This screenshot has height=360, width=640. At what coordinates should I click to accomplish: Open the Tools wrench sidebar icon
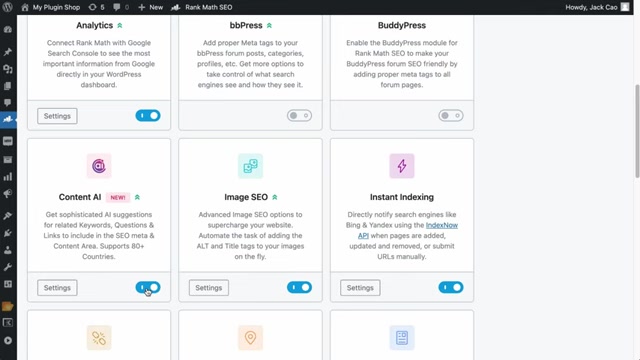(x=7, y=267)
